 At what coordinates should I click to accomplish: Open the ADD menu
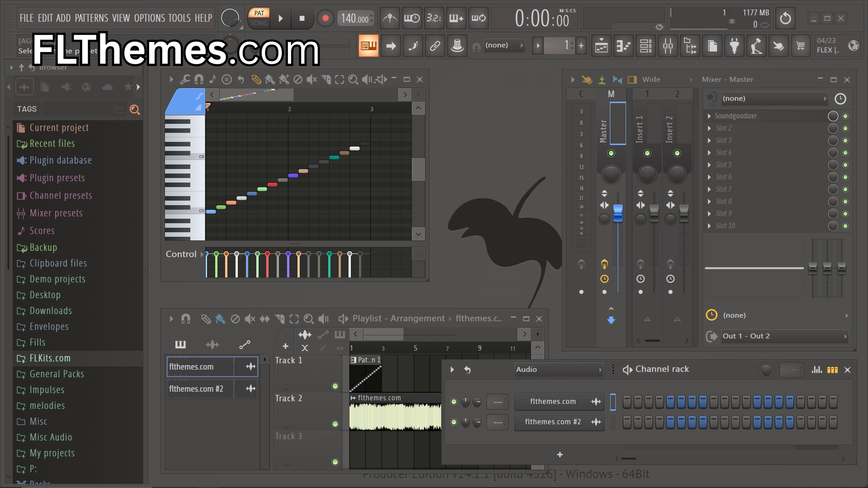tap(63, 18)
